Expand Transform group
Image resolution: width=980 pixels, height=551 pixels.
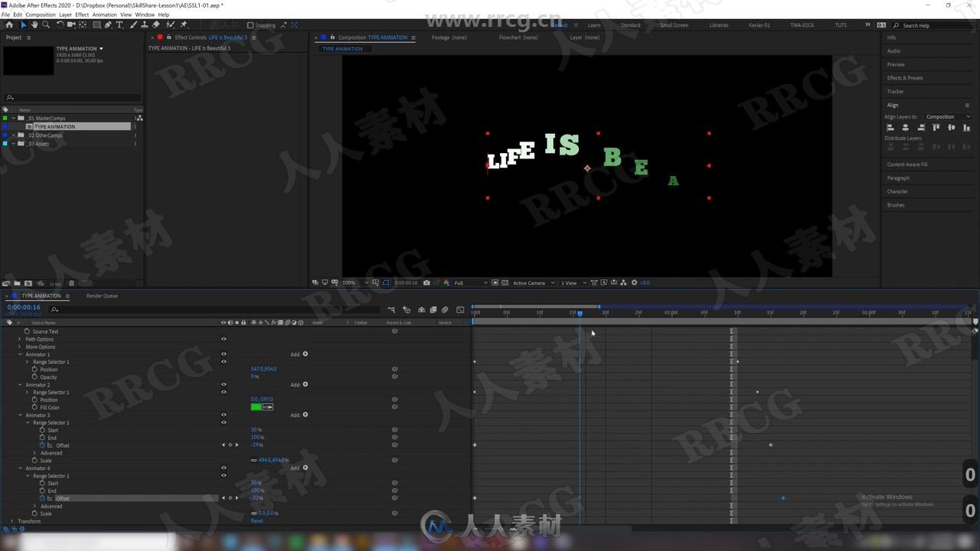pyautogui.click(x=12, y=521)
